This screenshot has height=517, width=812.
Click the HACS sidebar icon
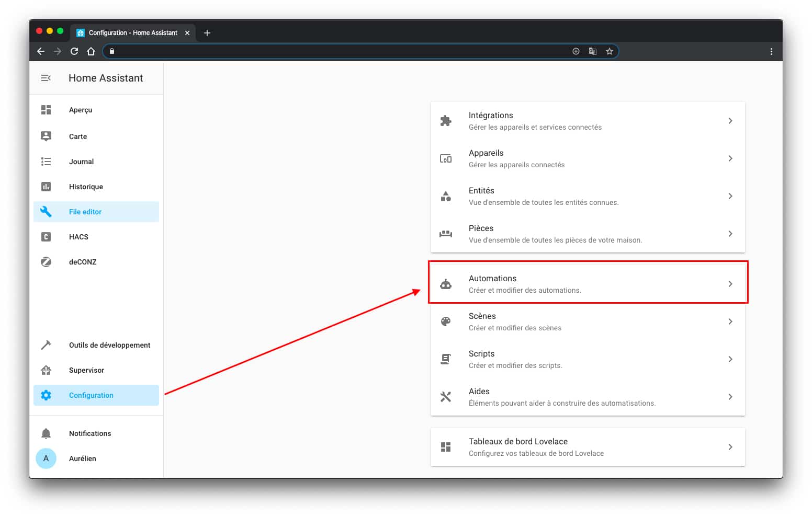coord(46,237)
